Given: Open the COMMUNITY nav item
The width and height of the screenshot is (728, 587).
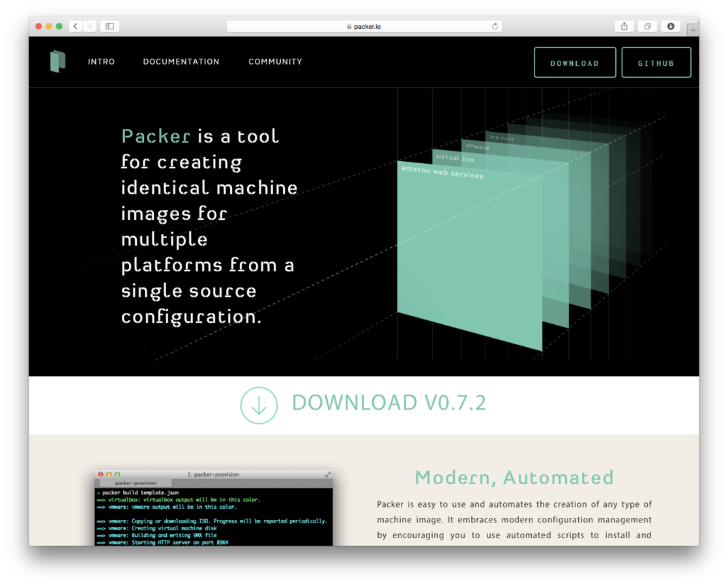Looking at the screenshot, I should 275,61.
